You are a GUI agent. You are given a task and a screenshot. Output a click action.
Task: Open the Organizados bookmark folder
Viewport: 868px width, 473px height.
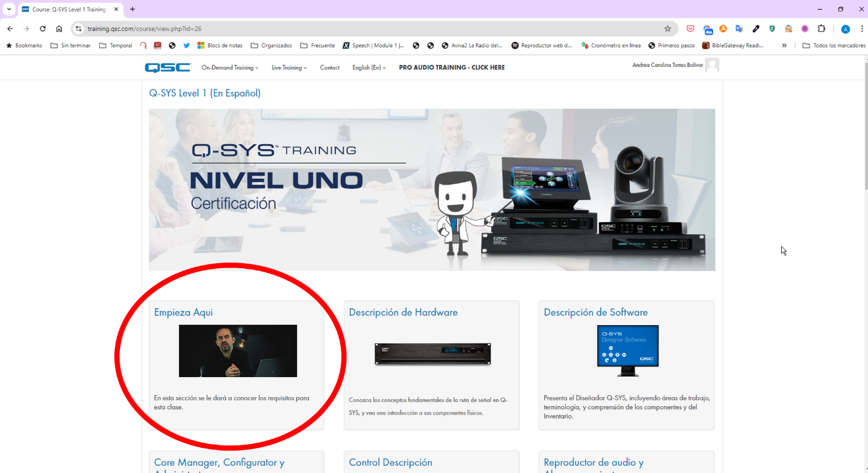271,46
